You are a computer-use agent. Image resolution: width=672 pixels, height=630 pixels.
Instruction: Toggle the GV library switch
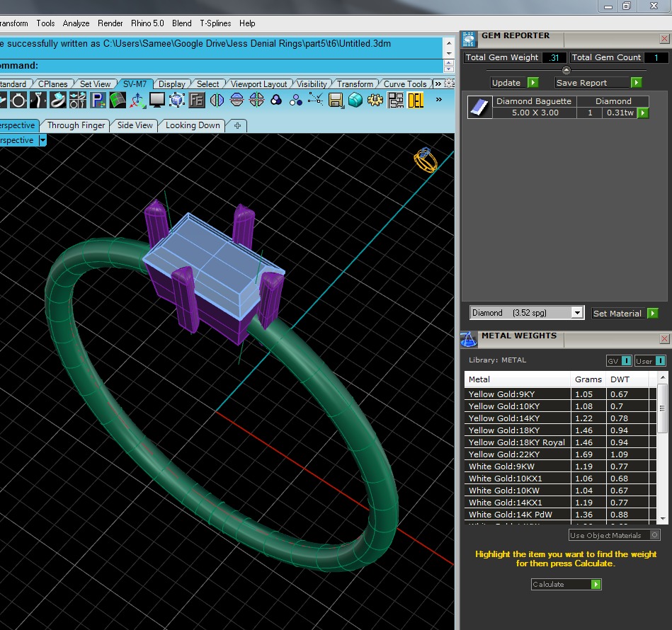click(x=626, y=360)
